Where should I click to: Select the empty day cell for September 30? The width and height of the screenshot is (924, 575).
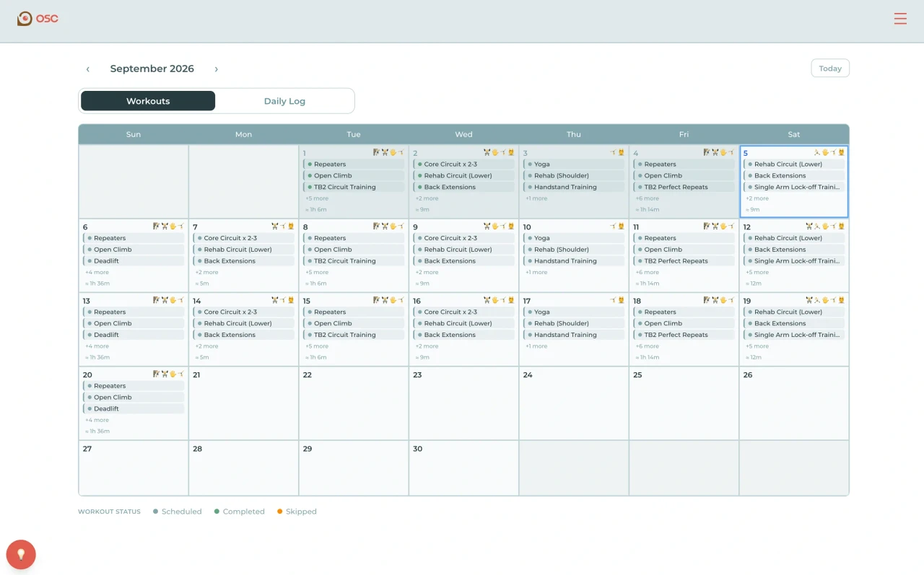click(x=464, y=468)
